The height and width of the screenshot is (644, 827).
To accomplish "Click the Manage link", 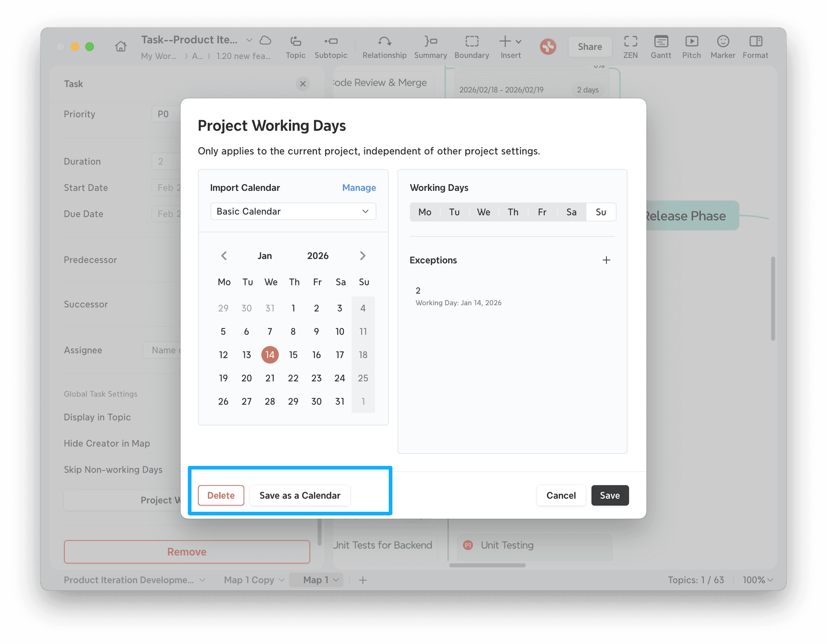I will (x=359, y=188).
